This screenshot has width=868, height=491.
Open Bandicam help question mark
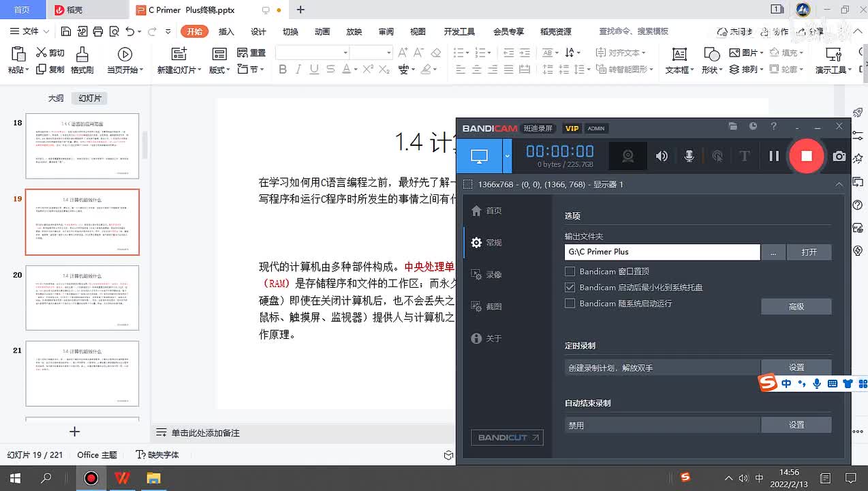773,127
